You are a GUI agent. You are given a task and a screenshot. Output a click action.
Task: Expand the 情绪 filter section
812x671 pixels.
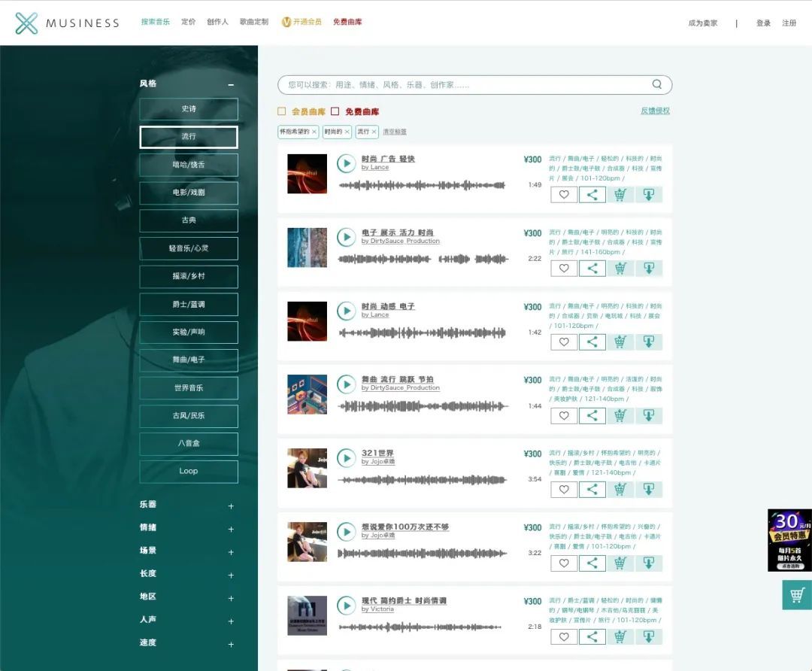pyautogui.click(x=231, y=529)
